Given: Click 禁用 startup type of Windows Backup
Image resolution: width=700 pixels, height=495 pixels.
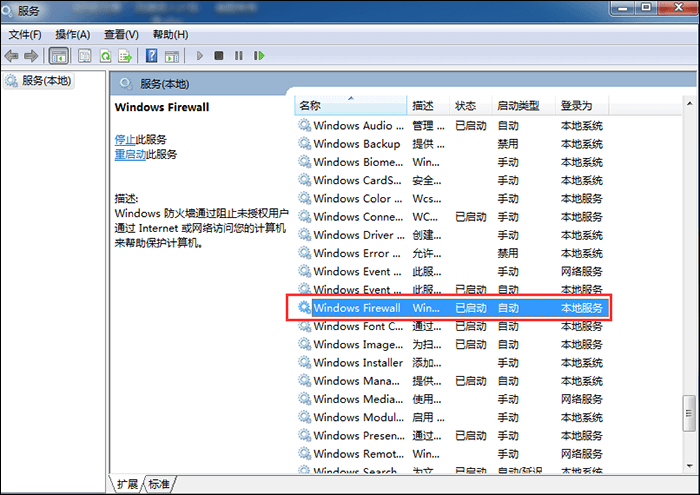Looking at the screenshot, I should pyautogui.click(x=508, y=144).
